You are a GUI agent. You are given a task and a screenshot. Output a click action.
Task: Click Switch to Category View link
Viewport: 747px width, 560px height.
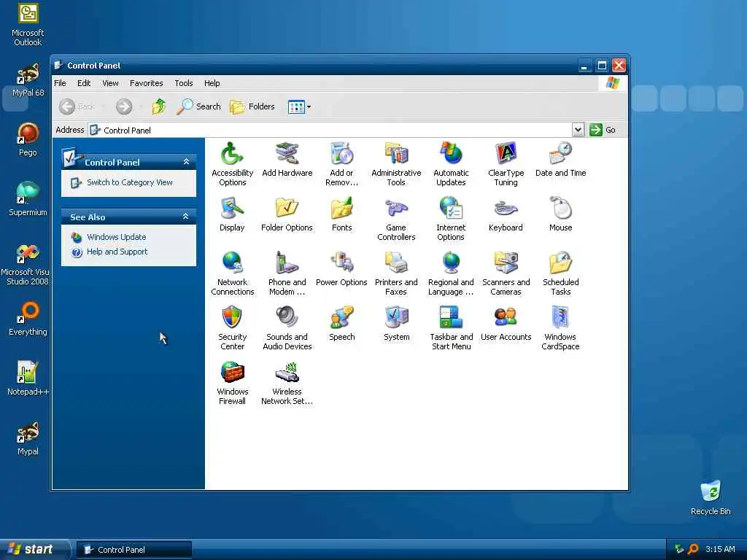(x=130, y=182)
